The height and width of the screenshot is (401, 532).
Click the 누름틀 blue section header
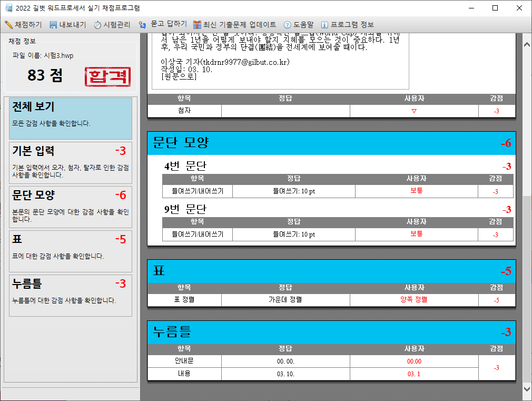click(x=331, y=332)
